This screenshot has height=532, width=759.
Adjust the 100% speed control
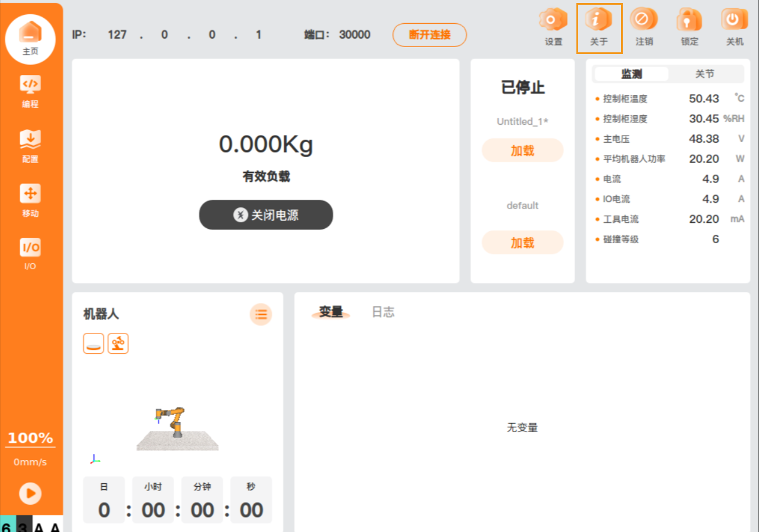point(30,439)
